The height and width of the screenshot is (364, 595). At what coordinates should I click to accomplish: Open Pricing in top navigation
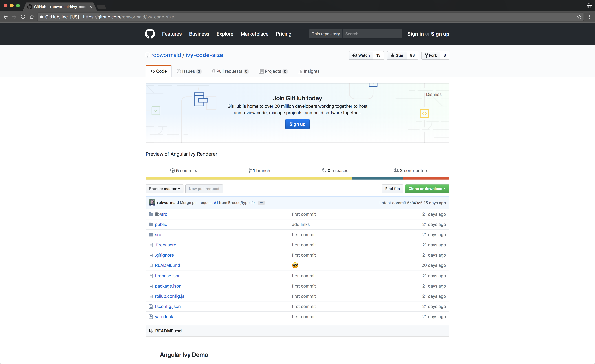284,34
